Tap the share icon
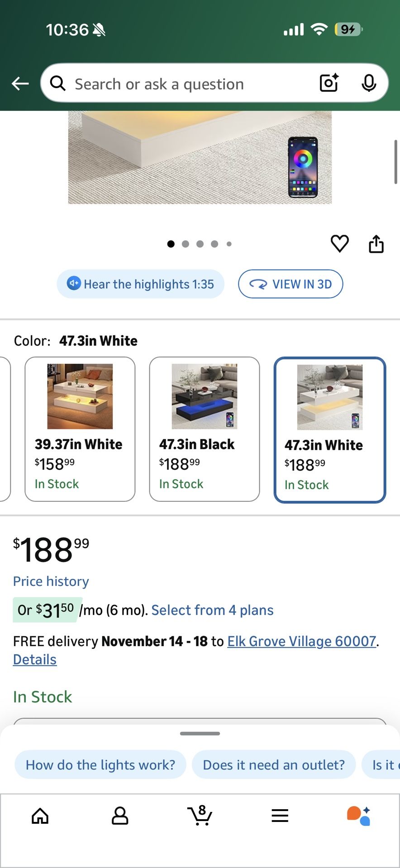 pyautogui.click(x=376, y=244)
